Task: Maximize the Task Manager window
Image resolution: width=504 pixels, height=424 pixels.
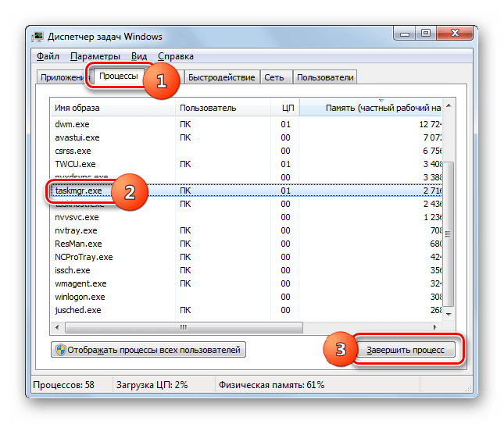Action: click(x=426, y=34)
